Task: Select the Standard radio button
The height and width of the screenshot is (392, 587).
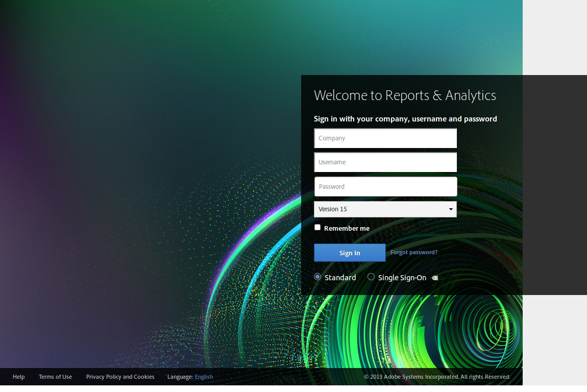Action: click(x=317, y=277)
